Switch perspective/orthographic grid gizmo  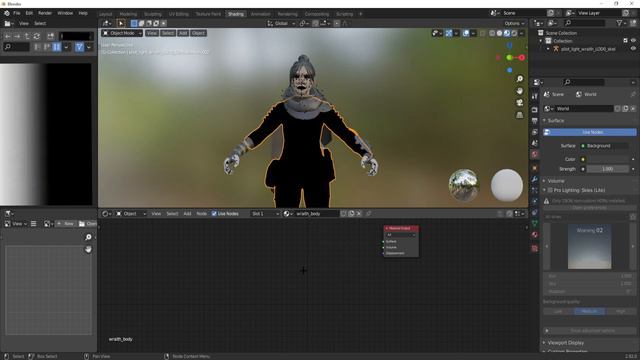coord(520,115)
